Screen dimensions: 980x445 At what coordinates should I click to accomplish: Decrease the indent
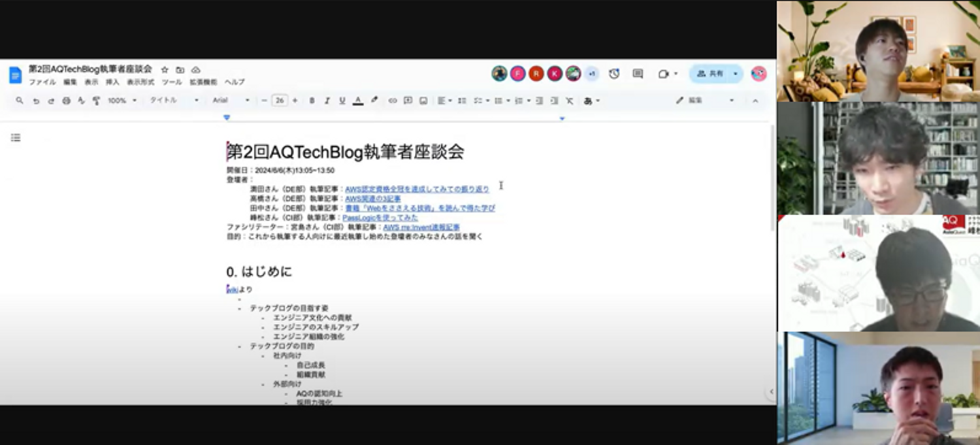(x=539, y=101)
